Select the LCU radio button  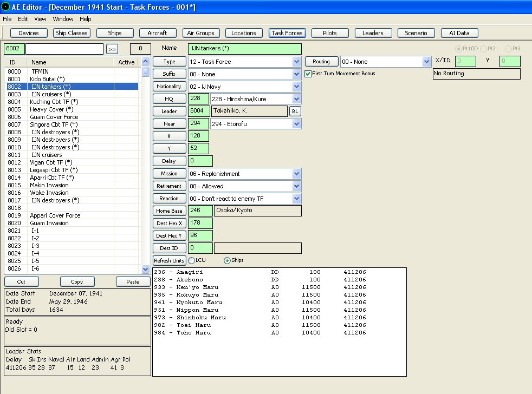pyautogui.click(x=192, y=260)
